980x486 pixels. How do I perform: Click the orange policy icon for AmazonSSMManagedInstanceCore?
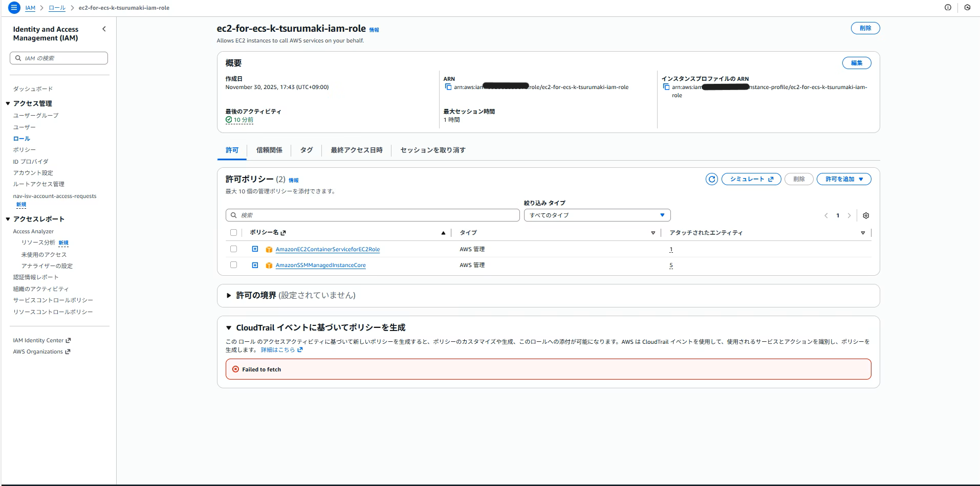click(x=269, y=266)
